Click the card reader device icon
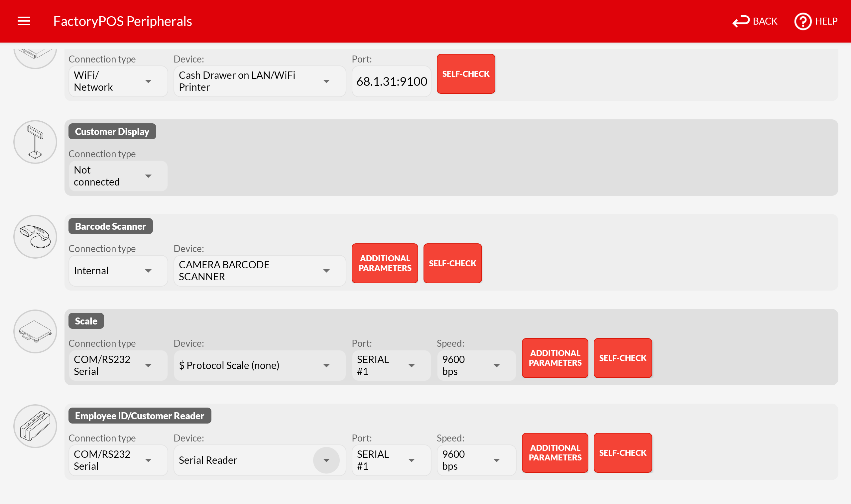The height and width of the screenshot is (504, 851). [35, 426]
